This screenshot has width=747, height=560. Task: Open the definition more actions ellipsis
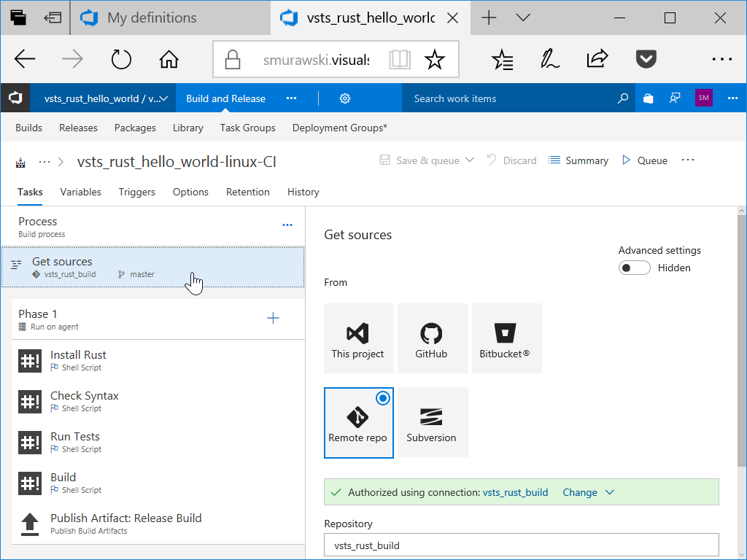pos(687,160)
